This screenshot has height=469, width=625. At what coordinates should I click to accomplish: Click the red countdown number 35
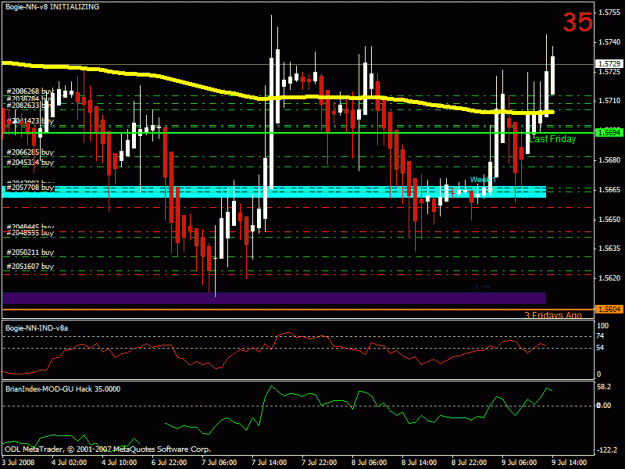point(578,22)
